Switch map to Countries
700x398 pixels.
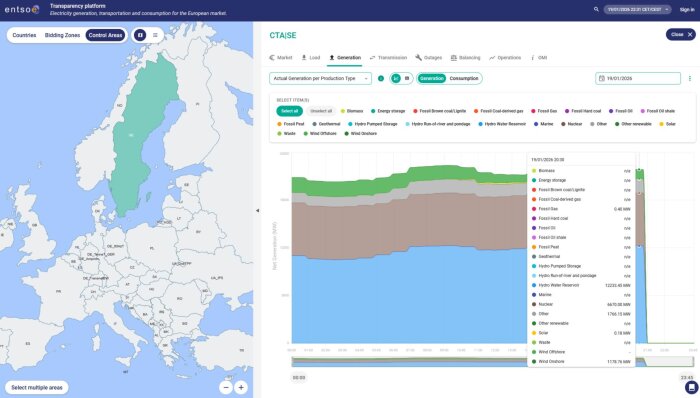(24, 35)
